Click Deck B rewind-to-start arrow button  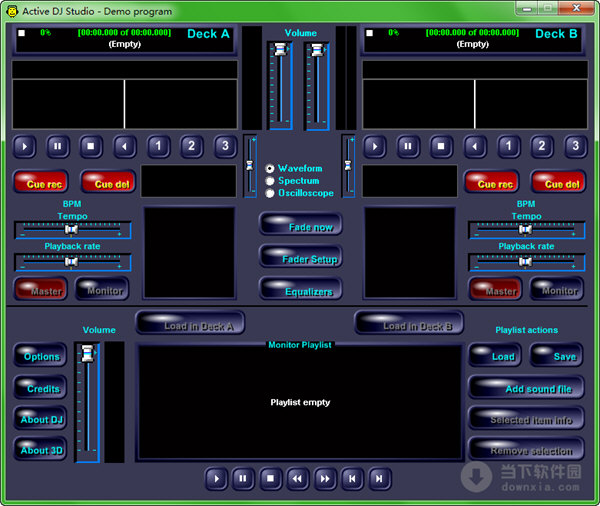click(x=475, y=147)
